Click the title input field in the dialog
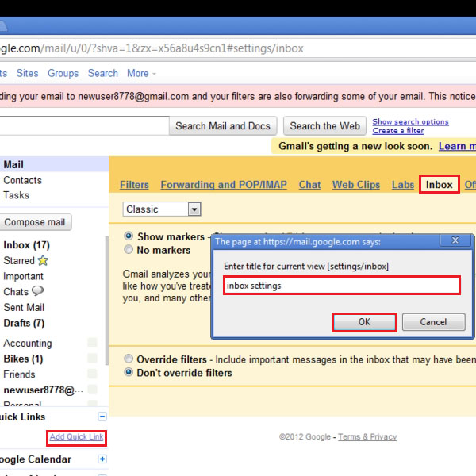Screen dimensions: 476x476 342,286
